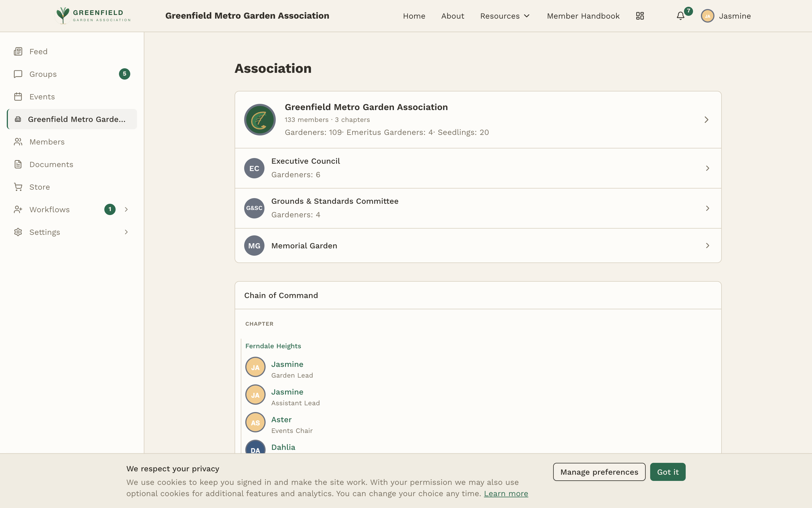Viewport: 812px width, 508px height.
Task: Go to Home in top navigation
Action: click(414, 16)
